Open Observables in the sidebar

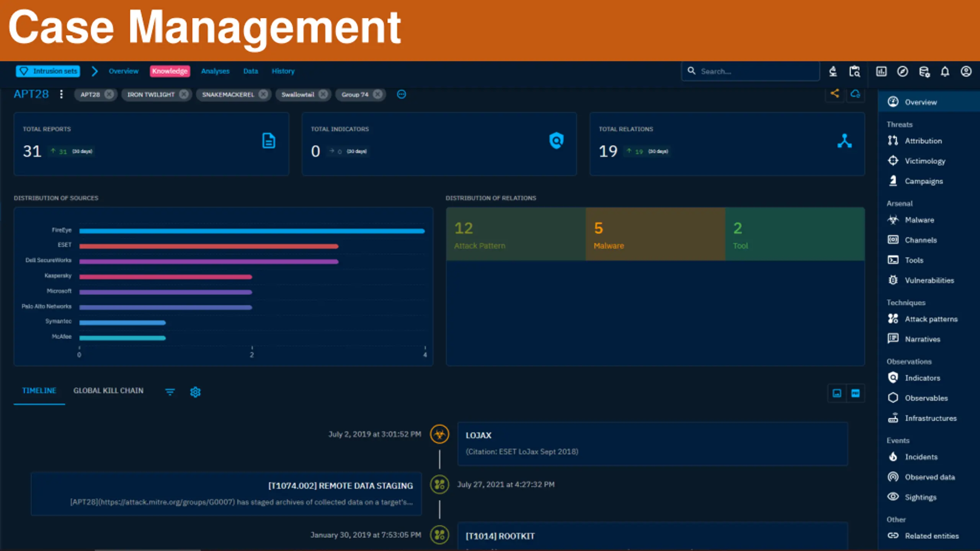[x=929, y=398]
